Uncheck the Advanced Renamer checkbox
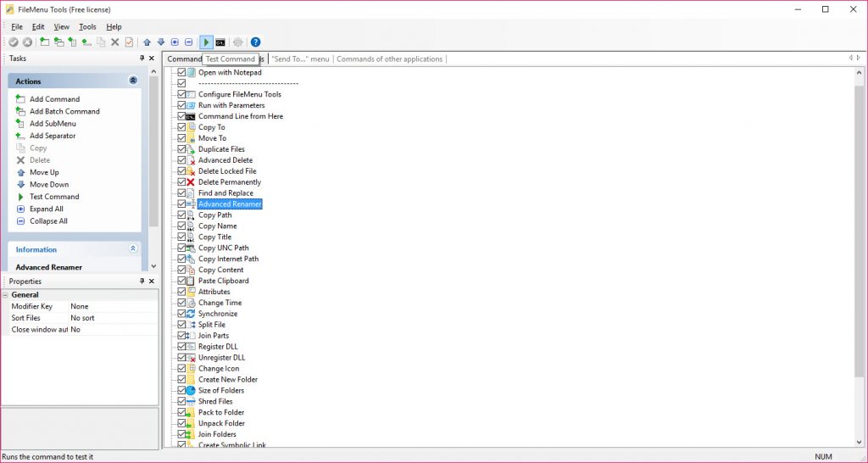 coord(181,204)
